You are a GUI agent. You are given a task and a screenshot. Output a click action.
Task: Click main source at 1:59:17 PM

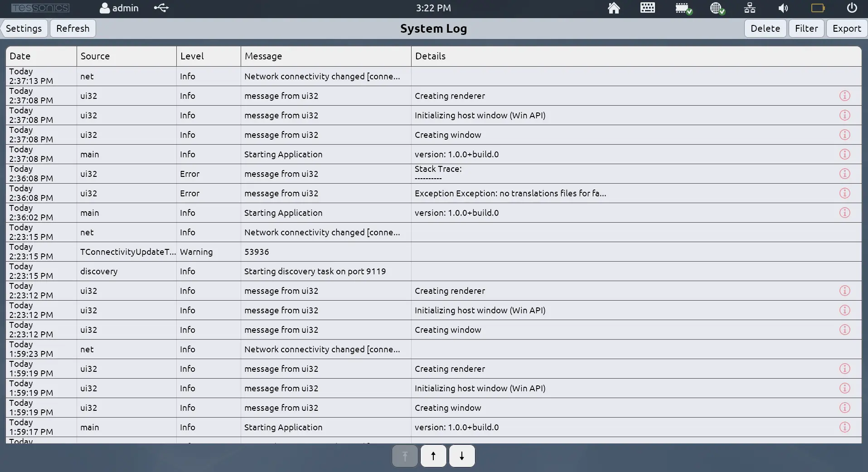(89, 427)
